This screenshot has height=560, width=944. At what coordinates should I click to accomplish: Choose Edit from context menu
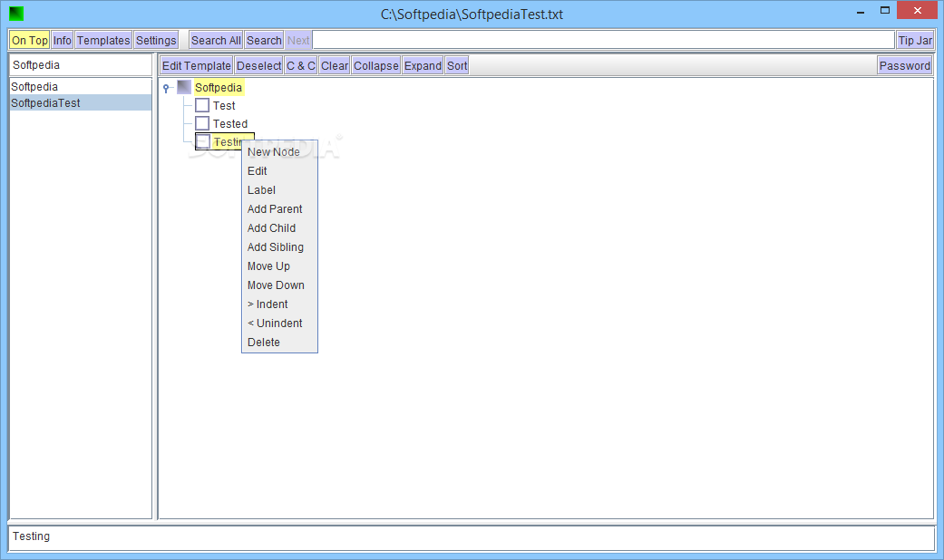279,171
